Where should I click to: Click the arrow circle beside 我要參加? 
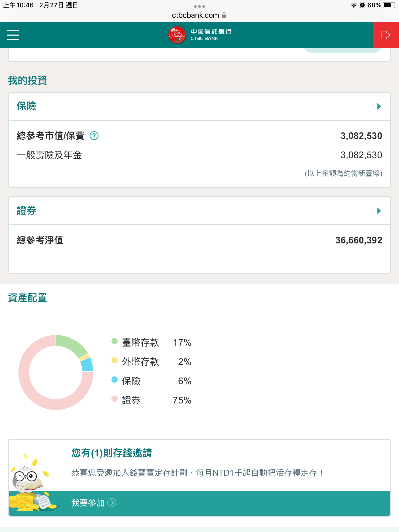(112, 503)
